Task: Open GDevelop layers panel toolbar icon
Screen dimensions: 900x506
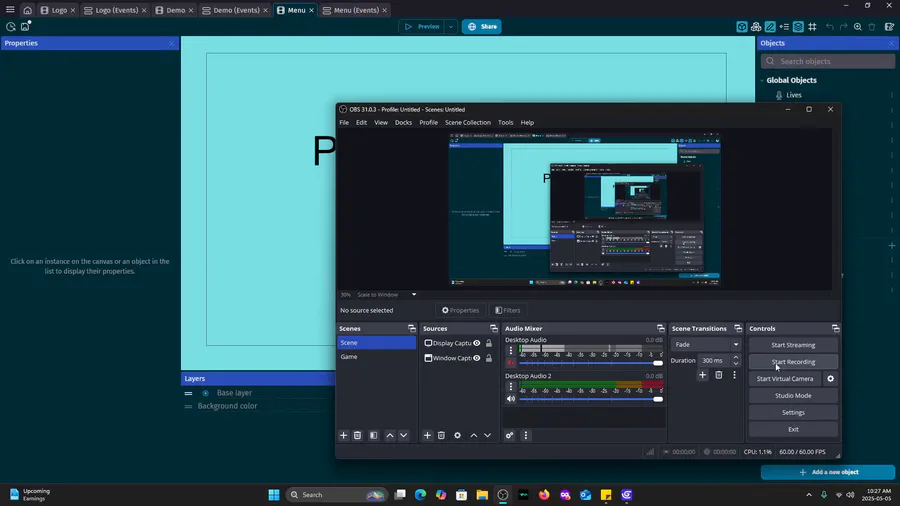Action: pyautogui.click(x=798, y=27)
